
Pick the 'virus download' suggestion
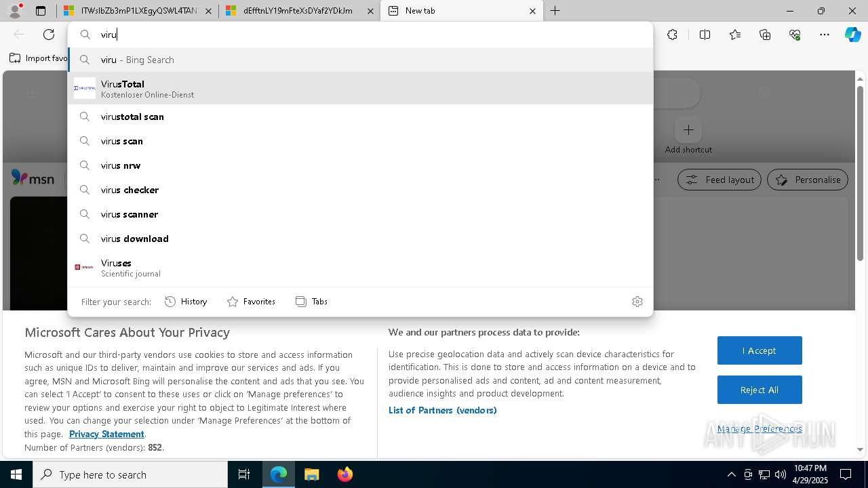pyautogui.click(x=360, y=239)
